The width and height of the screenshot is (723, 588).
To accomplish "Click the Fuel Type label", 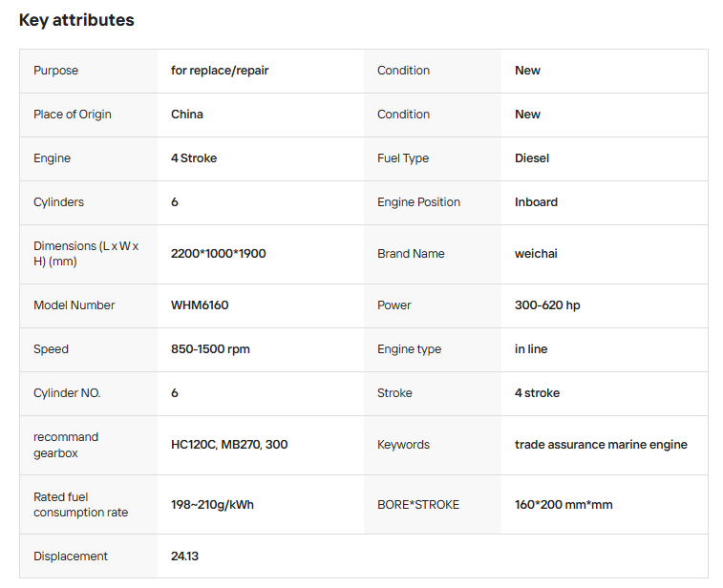I will [x=403, y=158].
